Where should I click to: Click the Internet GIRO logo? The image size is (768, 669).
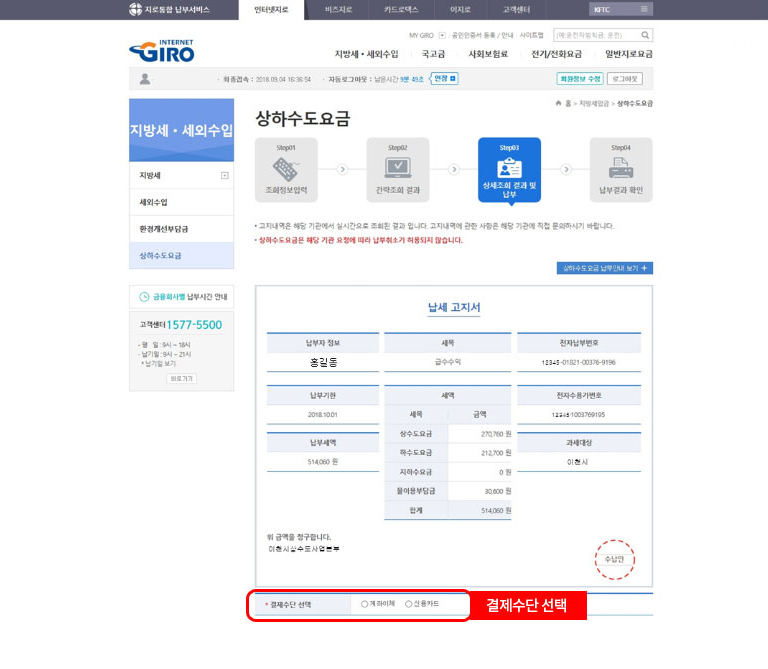click(x=162, y=51)
